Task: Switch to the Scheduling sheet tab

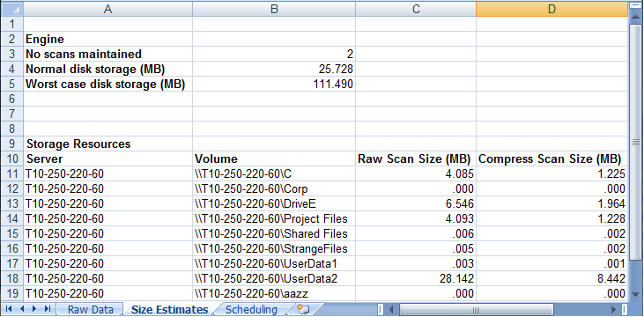Action: 251,309
